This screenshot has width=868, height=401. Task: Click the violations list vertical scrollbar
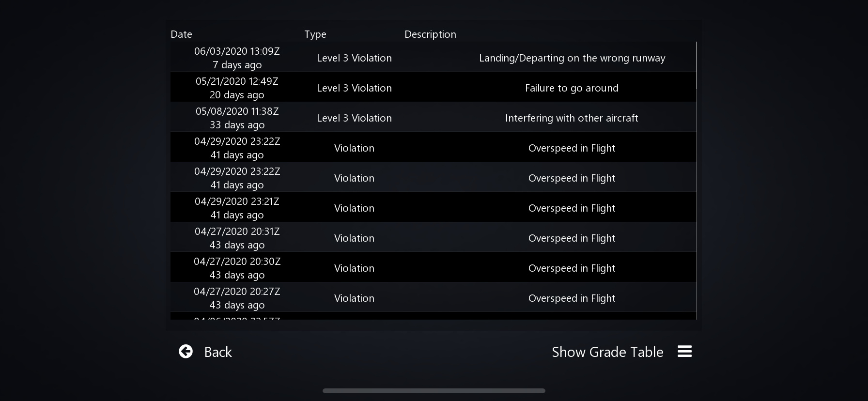pyautogui.click(x=697, y=65)
